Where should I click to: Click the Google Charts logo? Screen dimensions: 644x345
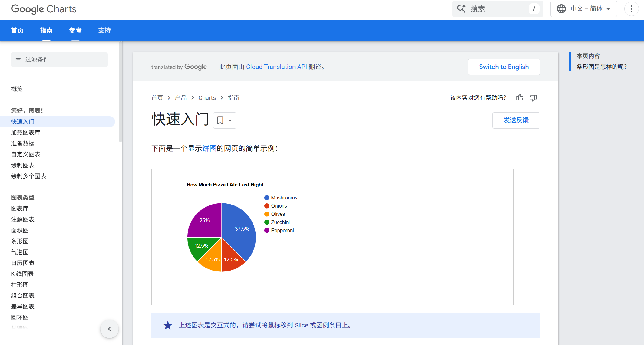tap(44, 9)
